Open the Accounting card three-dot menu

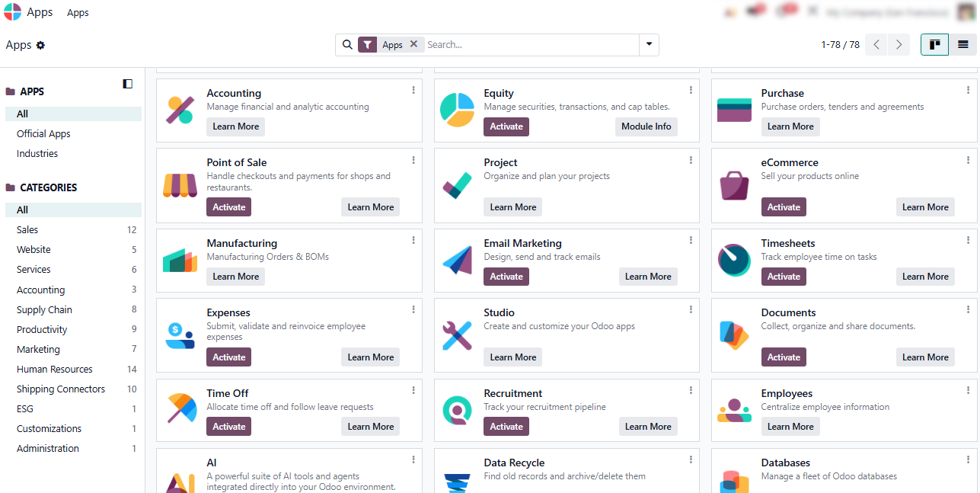413,90
